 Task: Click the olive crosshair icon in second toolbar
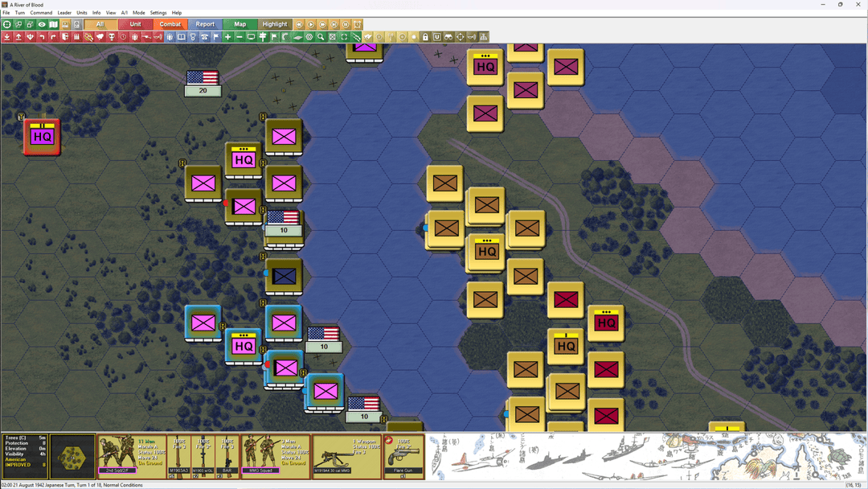460,37
